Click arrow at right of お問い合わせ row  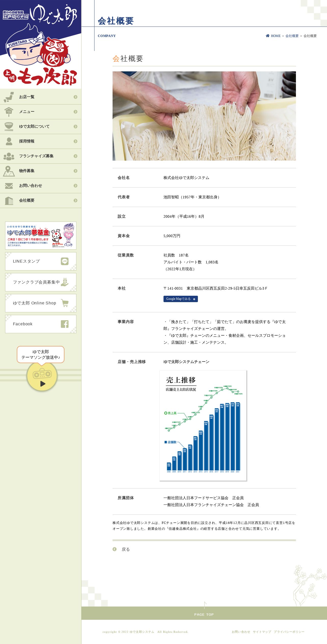(75, 186)
